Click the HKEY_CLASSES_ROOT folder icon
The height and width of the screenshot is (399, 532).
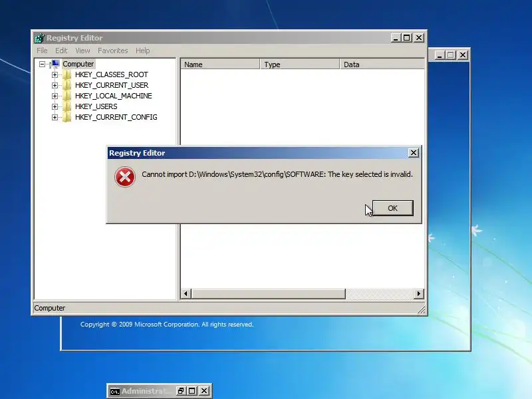click(x=67, y=74)
